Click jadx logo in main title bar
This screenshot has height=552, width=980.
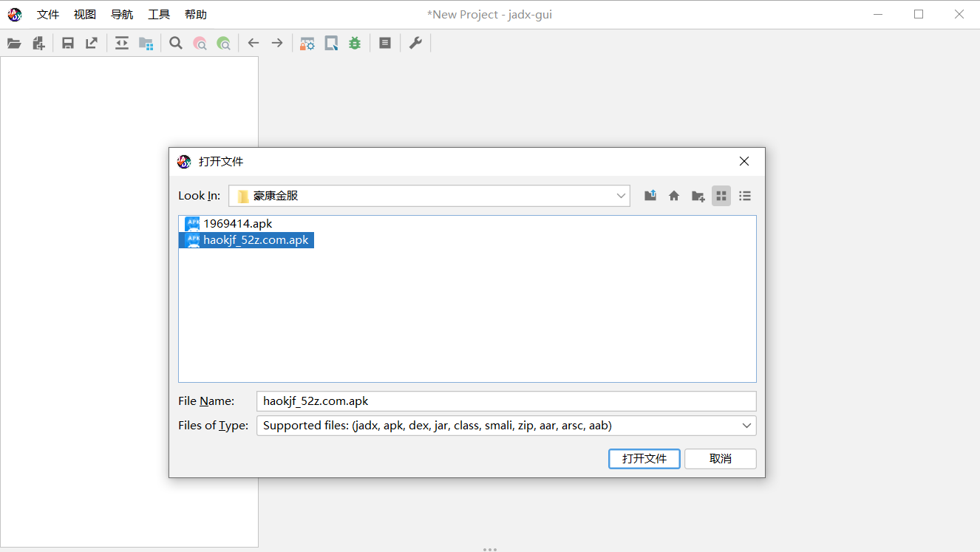[x=15, y=14]
